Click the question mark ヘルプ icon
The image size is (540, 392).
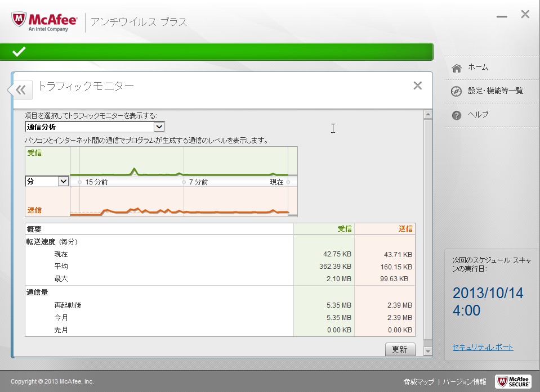point(457,115)
